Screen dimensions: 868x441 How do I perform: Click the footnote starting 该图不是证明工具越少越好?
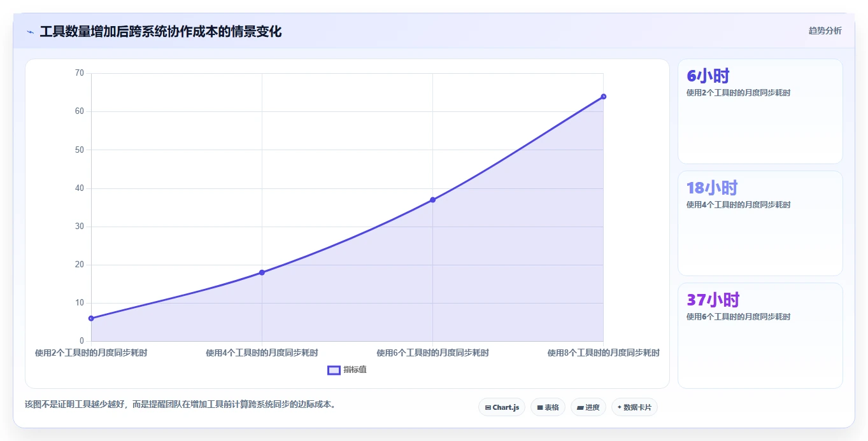tap(180, 404)
